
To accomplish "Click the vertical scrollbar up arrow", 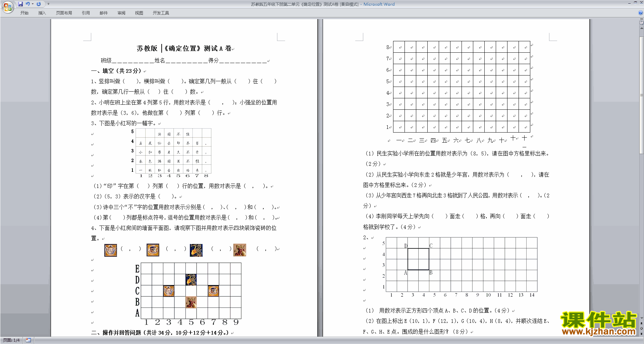I will click(x=641, y=29).
